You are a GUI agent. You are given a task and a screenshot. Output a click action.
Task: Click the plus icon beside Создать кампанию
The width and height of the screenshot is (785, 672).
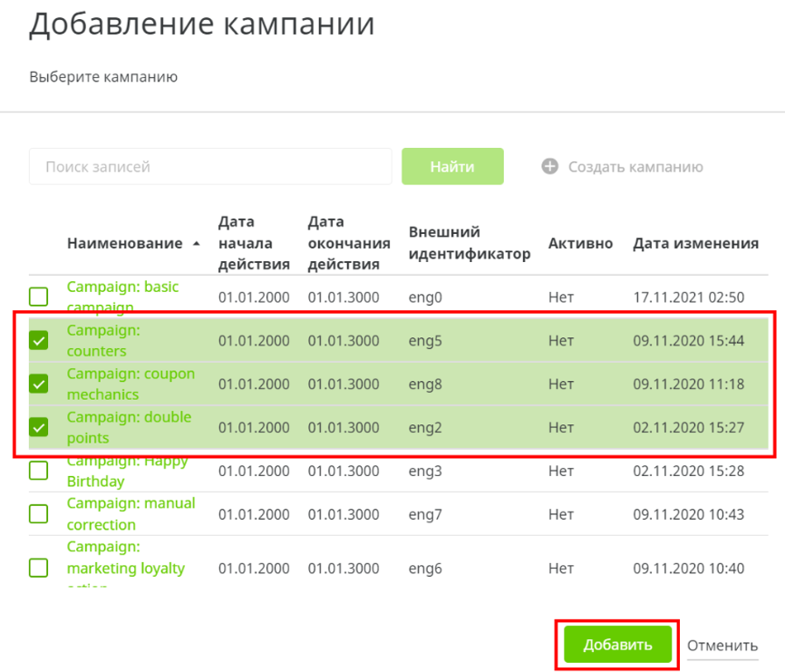click(x=549, y=167)
